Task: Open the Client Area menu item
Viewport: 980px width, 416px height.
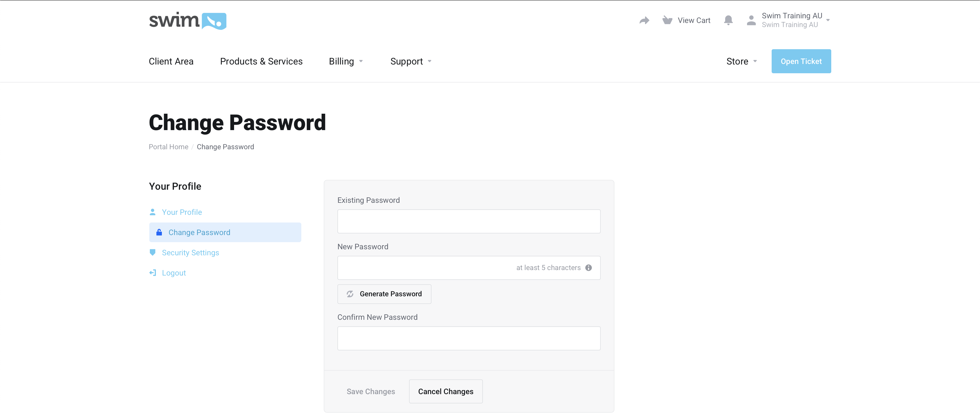Action: (x=171, y=61)
